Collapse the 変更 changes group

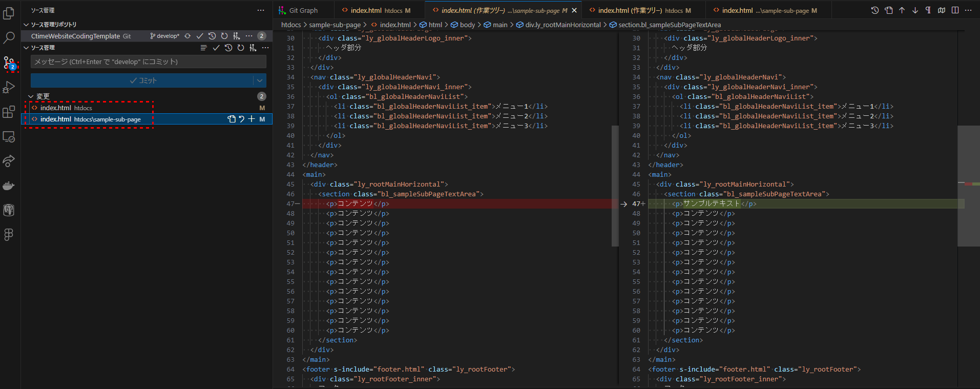31,96
